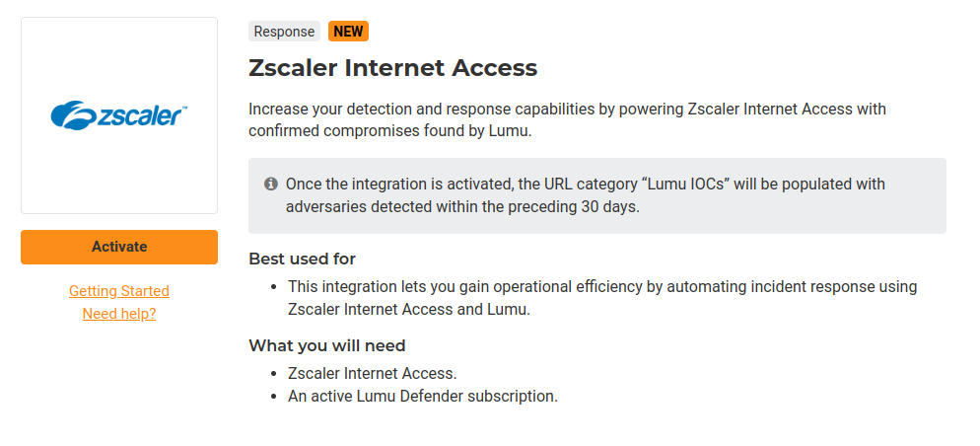
Task: Click the "Best used for" heading
Action: click(302, 259)
